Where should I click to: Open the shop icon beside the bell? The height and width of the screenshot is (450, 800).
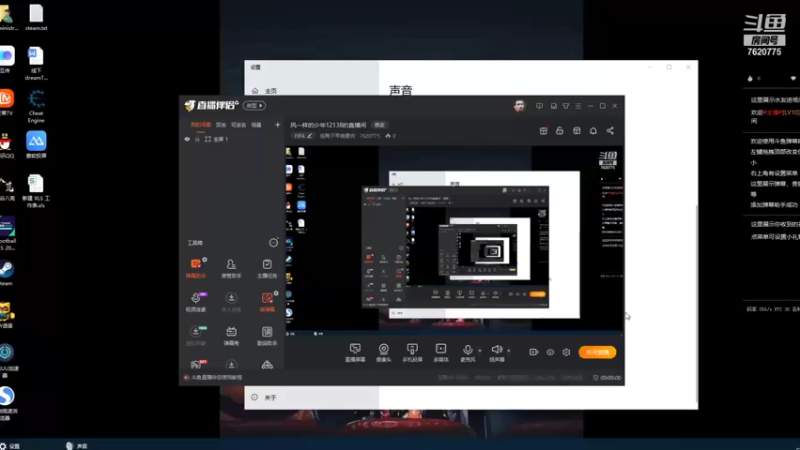tap(577, 131)
